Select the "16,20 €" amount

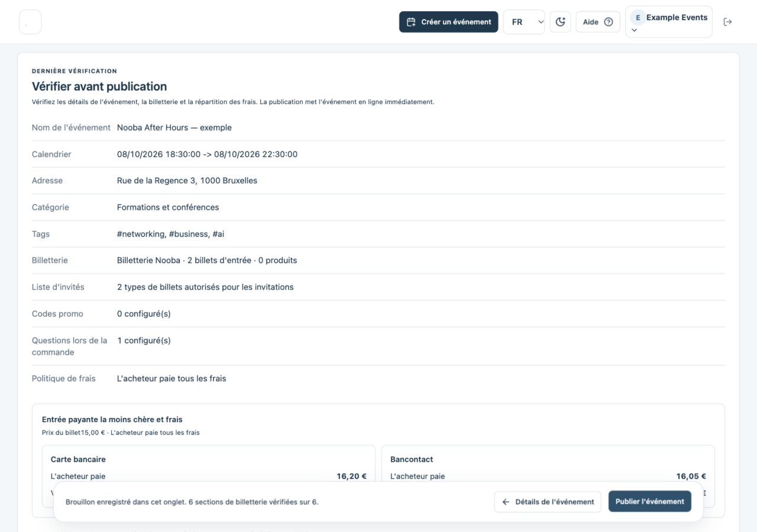coord(351,476)
